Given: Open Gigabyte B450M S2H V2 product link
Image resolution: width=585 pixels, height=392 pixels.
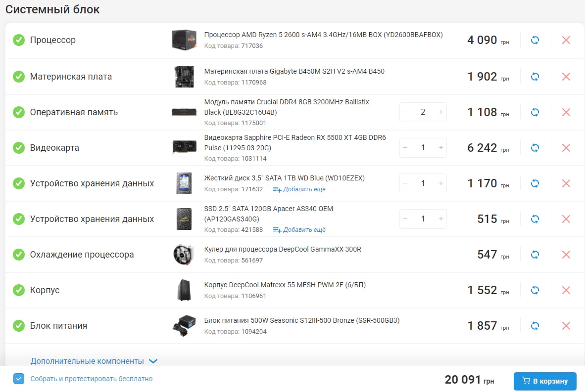Looking at the screenshot, I should 294,71.
